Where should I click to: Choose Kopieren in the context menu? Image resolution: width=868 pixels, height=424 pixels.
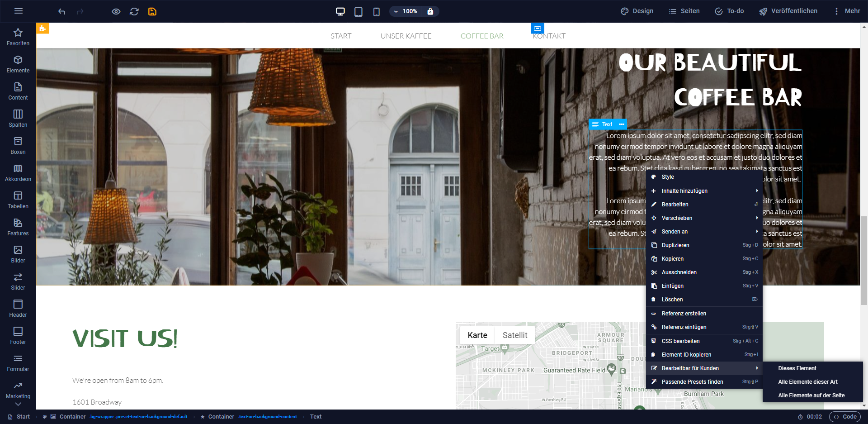(704, 259)
